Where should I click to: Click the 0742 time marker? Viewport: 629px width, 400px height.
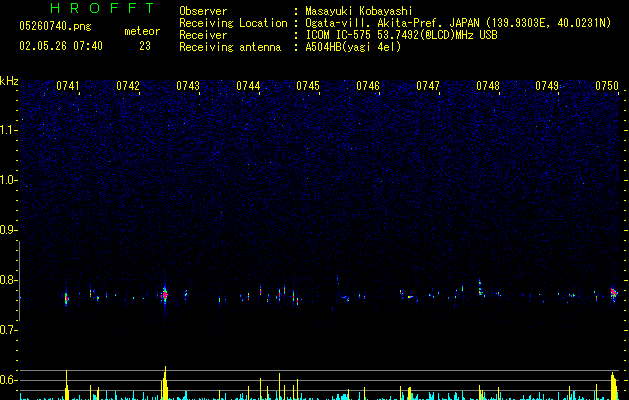(x=128, y=86)
